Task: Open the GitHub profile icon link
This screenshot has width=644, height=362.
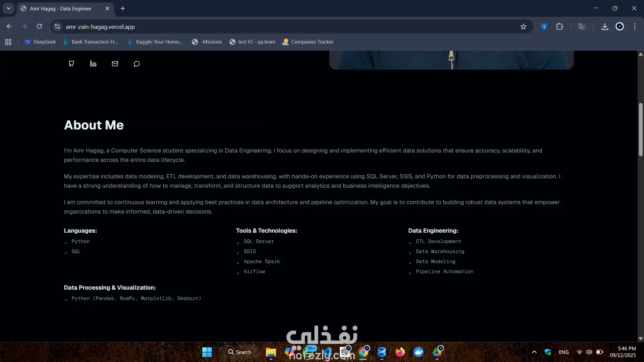Action: click(x=71, y=64)
